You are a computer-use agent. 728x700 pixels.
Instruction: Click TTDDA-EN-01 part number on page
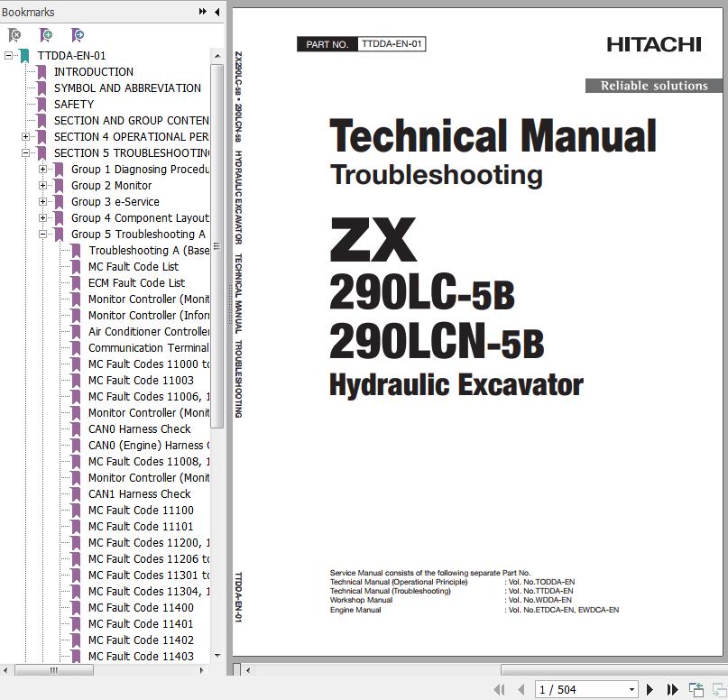[392, 44]
